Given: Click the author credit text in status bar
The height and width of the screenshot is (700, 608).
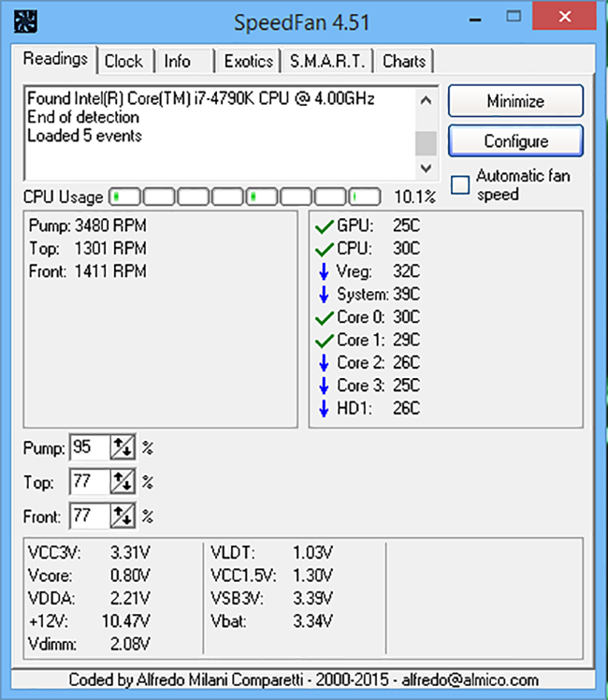Looking at the screenshot, I should click(303, 680).
